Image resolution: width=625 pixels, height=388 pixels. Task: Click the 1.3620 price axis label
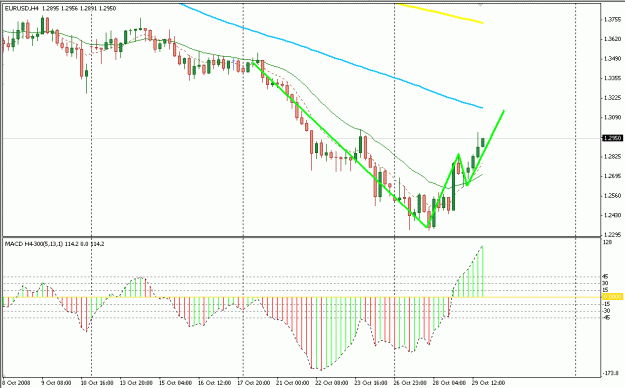[x=612, y=39]
